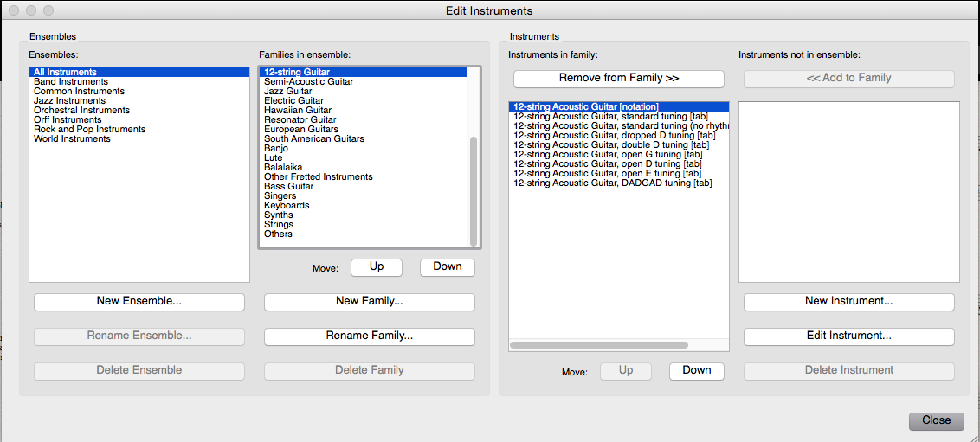Open the New Family dialog
This screenshot has height=442, width=980.
(x=370, y=302)
